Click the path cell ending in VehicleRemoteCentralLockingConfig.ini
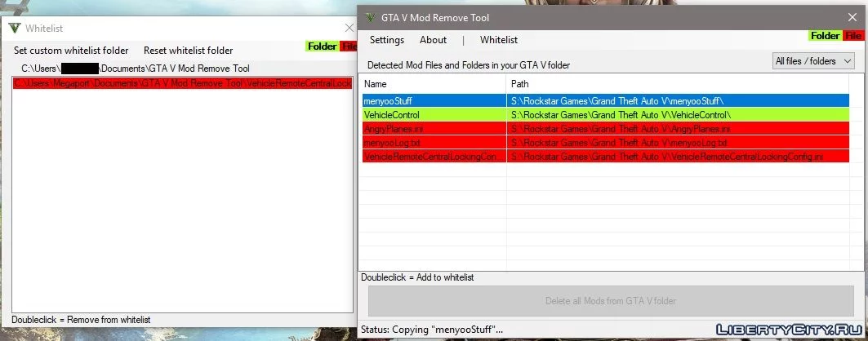 [678, 157]
